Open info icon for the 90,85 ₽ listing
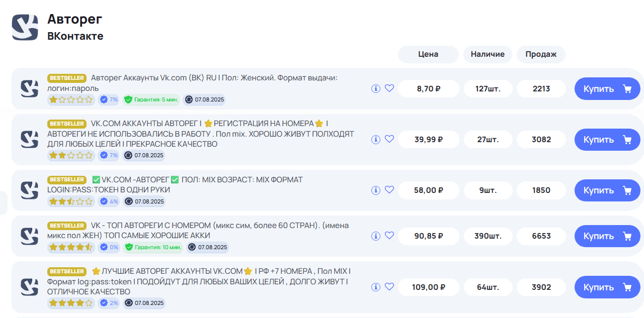 click(375, 236)
